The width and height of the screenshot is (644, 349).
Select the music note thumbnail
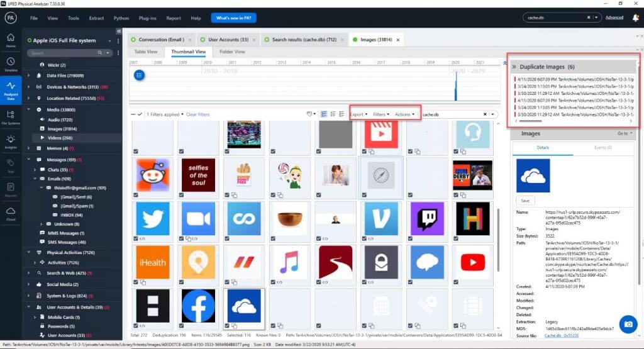(x=289, y=262)
